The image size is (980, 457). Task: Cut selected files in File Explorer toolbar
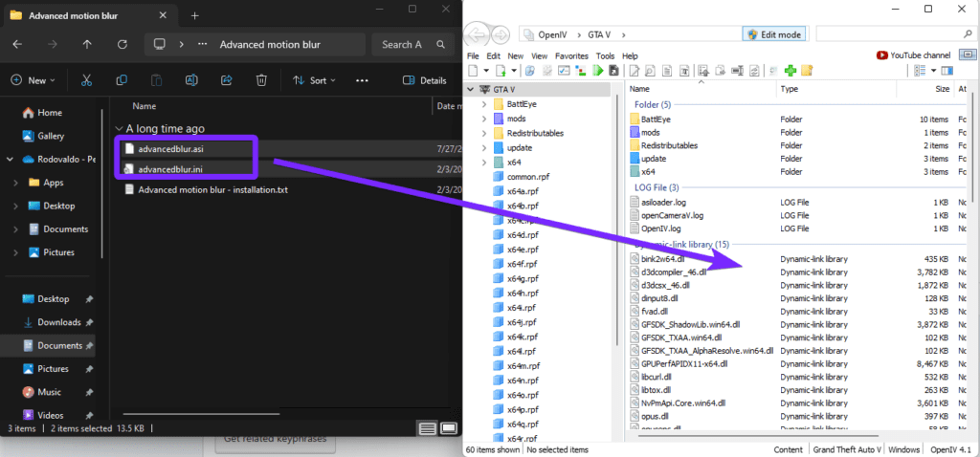pyautogui.click(x=87, y=80)
